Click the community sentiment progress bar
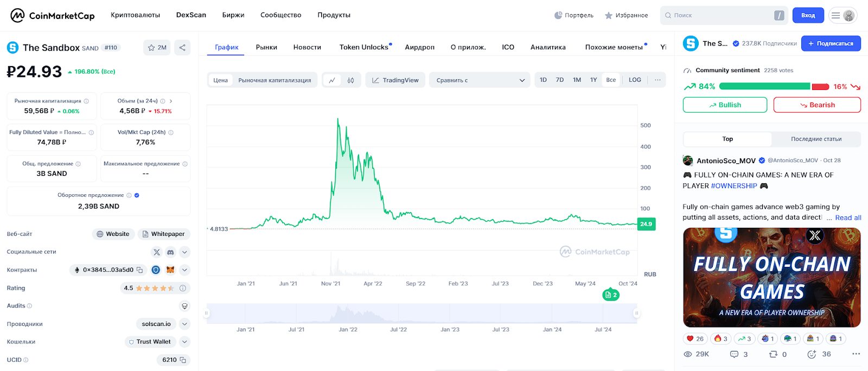This screenshot has width=868, height=371. pyautogui.click(x=774, y=86)
